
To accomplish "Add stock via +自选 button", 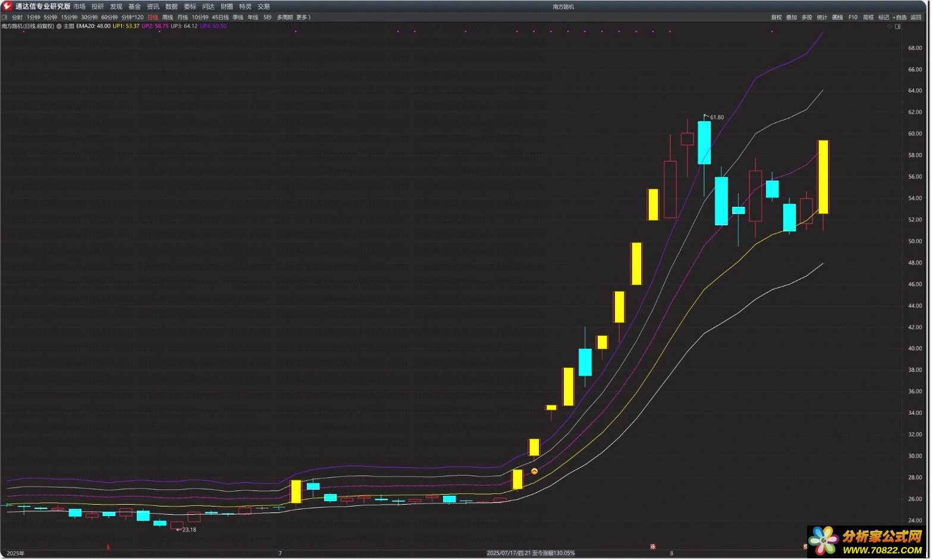I will (900, 17).
